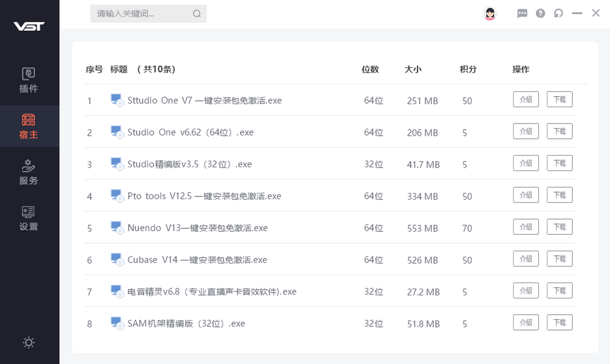
Task: Open the 服务 service section
Action: tap(29, 172)
